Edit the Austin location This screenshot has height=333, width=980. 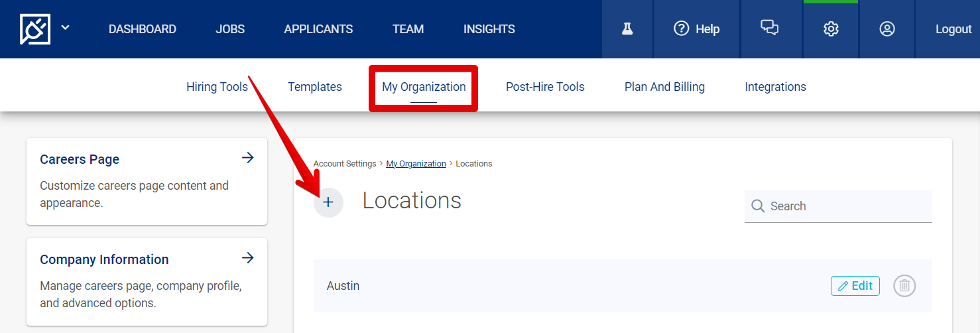[855, 286]
